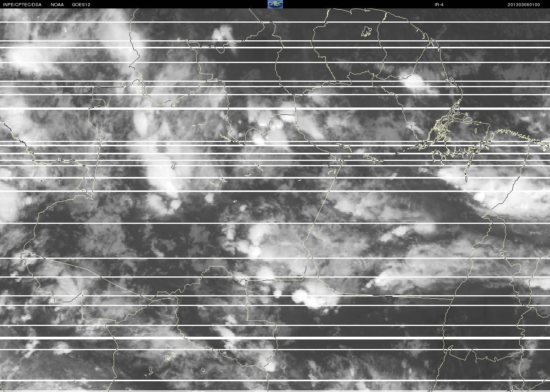Image resolution: width=550 pixels, height=392 pixels.
Task: Select the INPE/CPTEC/DSA header text
Action: click(x=22, y=5)
